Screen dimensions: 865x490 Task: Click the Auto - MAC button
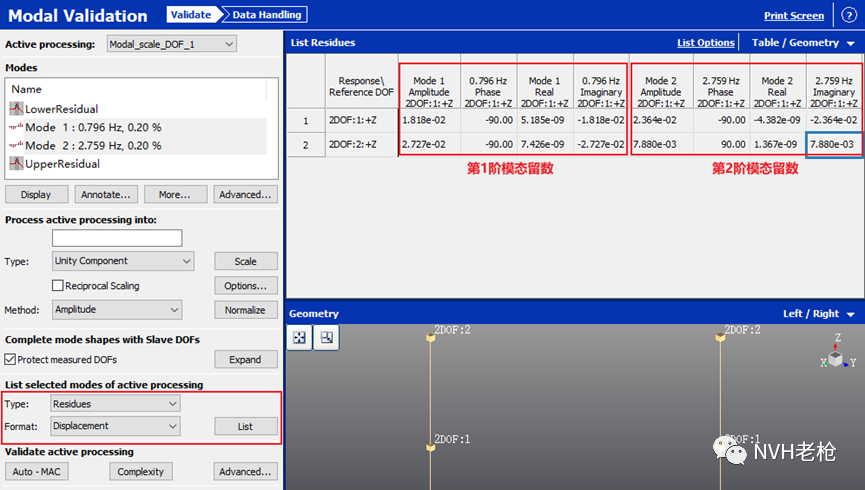click(x=37, y=471)
